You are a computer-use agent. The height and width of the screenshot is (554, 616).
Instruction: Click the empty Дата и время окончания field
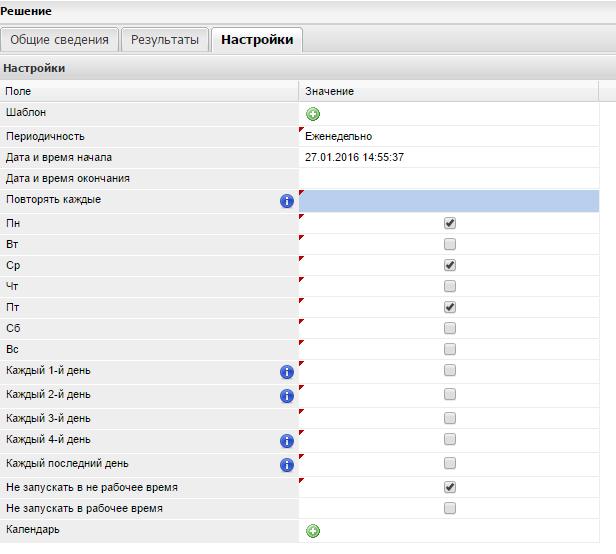(448, 178)
